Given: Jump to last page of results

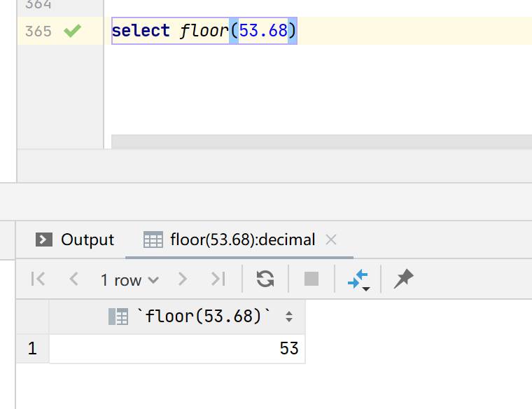Looking at the screenshot, I should point(218,279).
